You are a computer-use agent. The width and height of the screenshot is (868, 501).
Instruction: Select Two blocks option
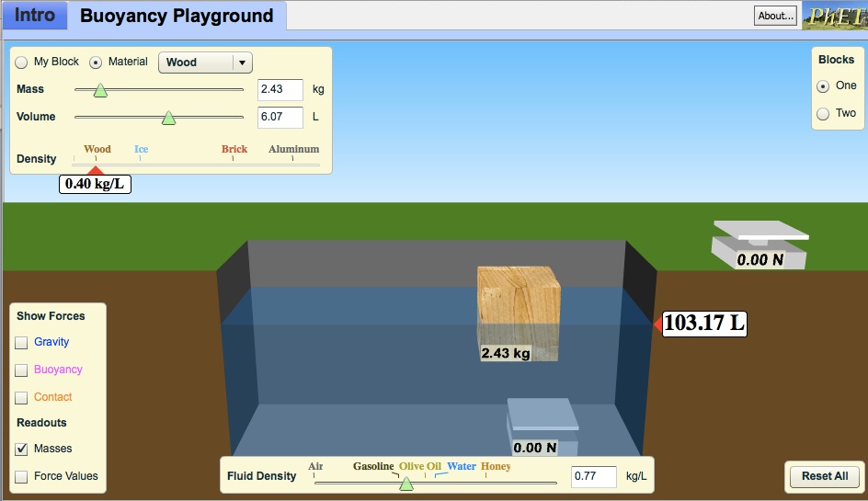[x=823, y=114]
